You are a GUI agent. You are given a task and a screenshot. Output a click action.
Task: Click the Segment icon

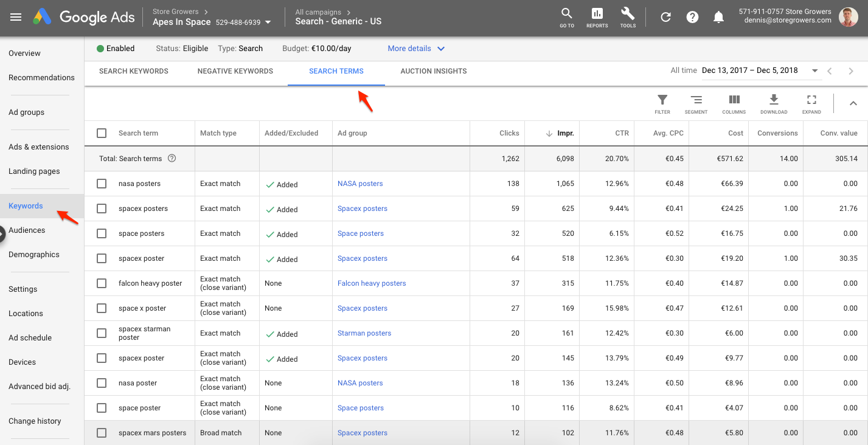(696, 102)
